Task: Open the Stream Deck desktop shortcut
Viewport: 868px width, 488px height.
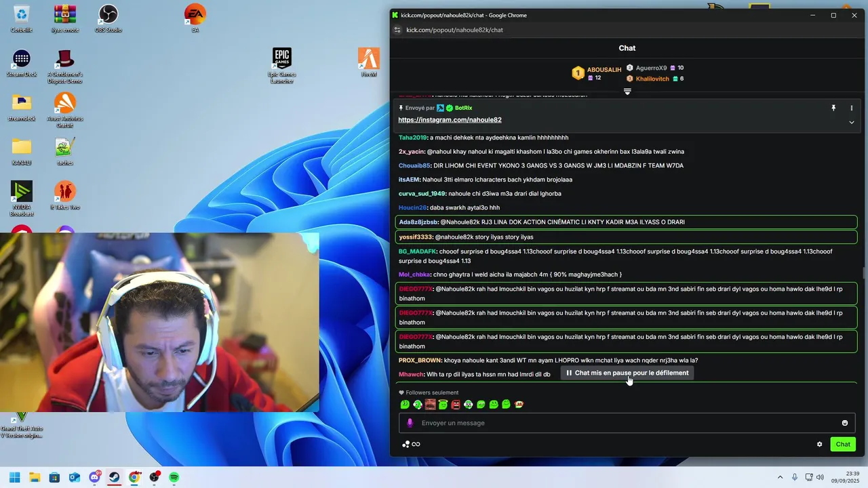Action: click(22, 62)
